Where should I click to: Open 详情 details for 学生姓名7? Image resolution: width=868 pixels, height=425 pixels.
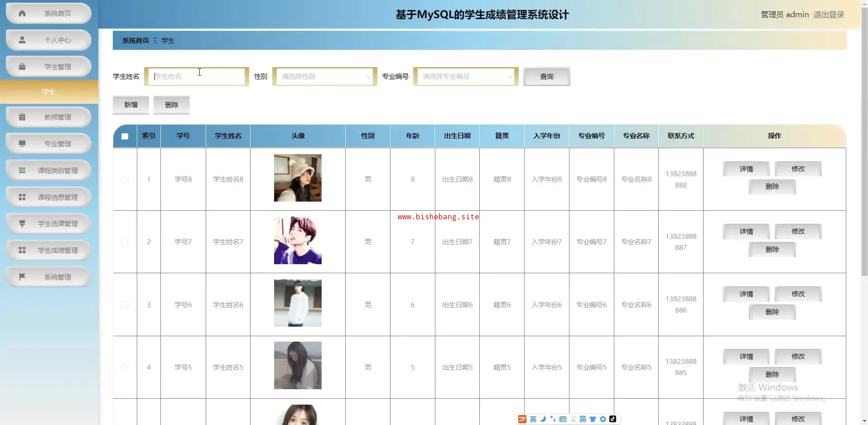(746, 232)
